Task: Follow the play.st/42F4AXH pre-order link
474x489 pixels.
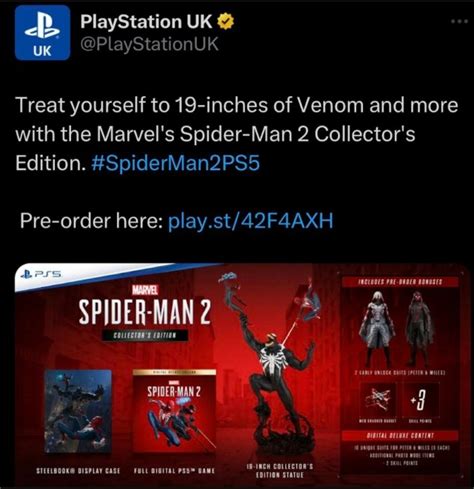Action: pyautogui.click(x=250, y=221)
